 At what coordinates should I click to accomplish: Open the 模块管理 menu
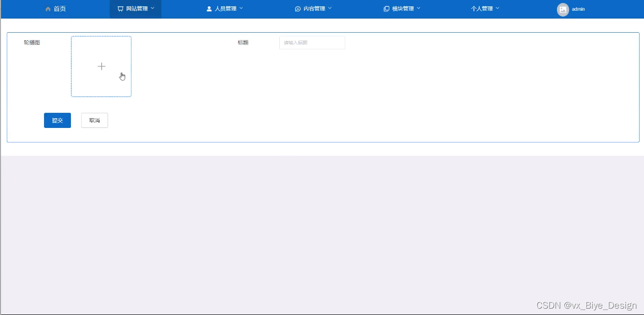coord(402,9)
